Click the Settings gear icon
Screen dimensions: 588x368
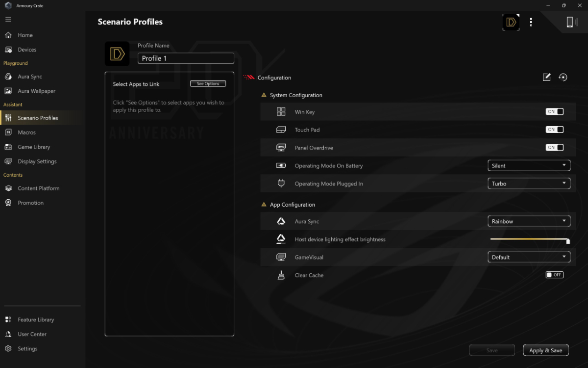(8, 348)
